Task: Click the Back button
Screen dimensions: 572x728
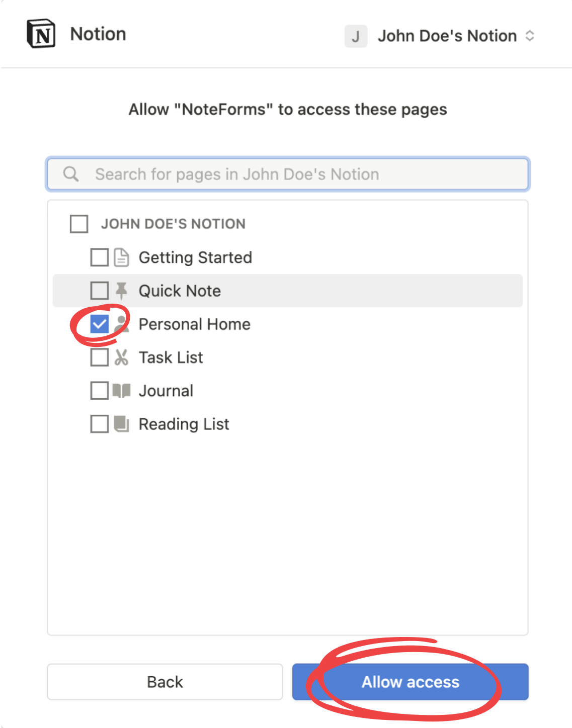Action: pos(165,682)
